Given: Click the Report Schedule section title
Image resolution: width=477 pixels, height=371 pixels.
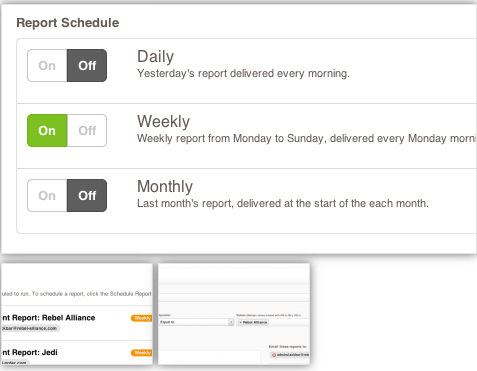Looking at the screenshot, I should click(68, 23).
